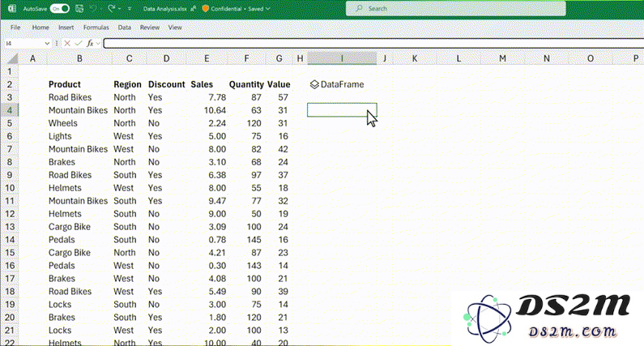This screenshot has width=644, height=346.
Task: Click the Data Analysis.xlsx file name
Action: (x=164, y=9)
